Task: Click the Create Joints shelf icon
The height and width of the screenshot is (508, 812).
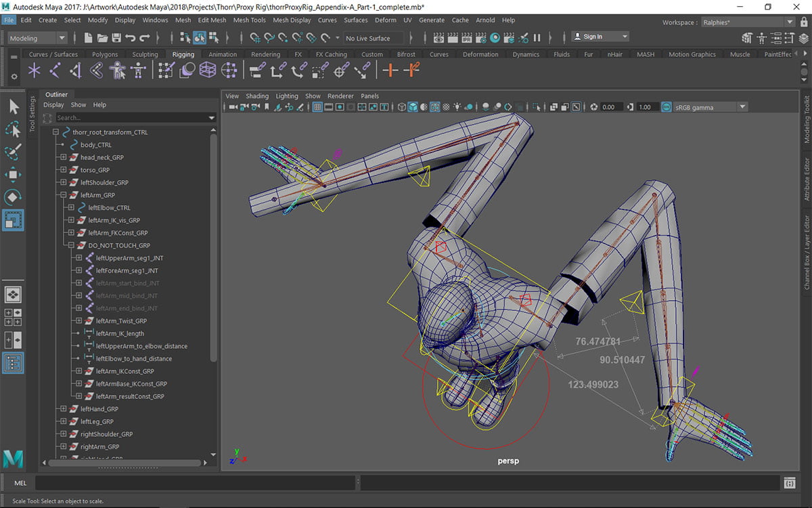Action: click(55, 70)
